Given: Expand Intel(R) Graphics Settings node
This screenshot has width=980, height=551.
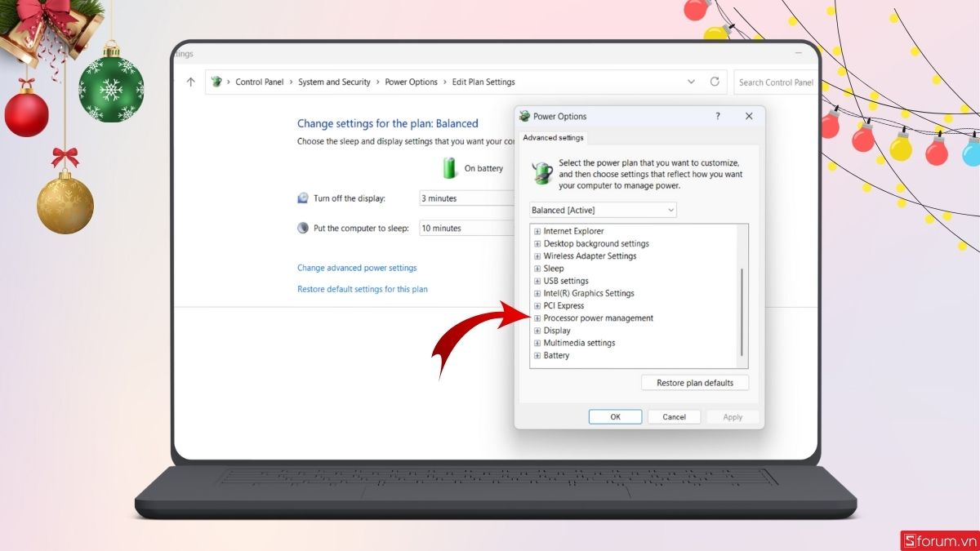Looking at the screenshot, I should 537,293.
